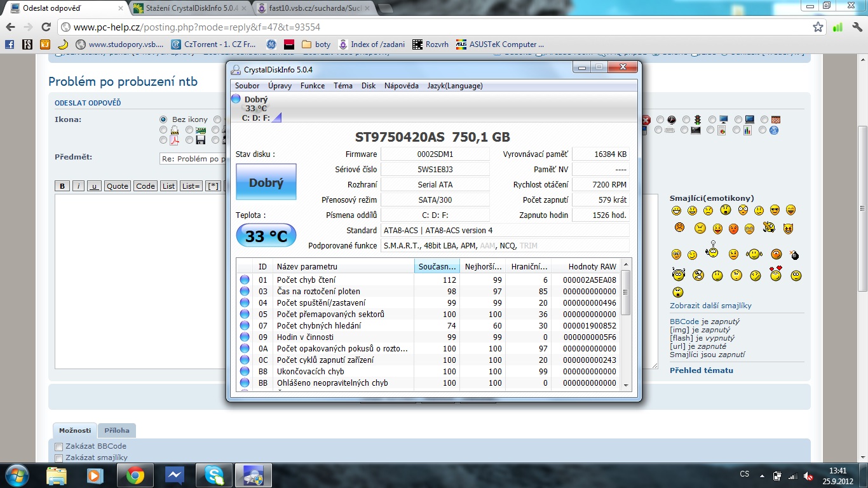Open the Jazyk(Language) menu
Viewport: 868px width, 488px height.
tap(454, 86)
